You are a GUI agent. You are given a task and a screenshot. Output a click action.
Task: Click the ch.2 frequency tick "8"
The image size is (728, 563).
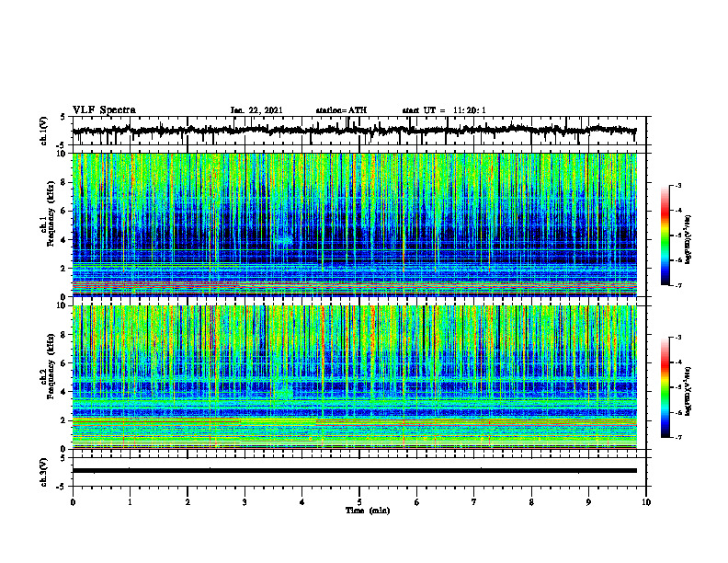[x=64, y=335]
